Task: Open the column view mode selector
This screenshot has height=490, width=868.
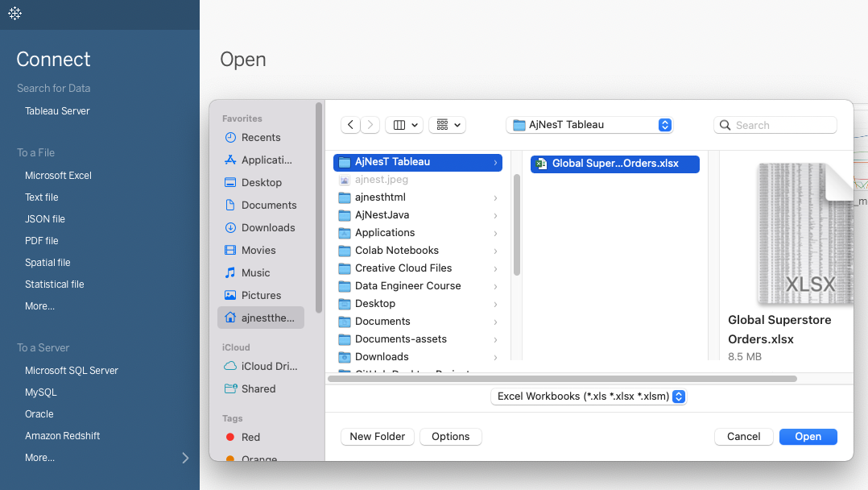Action: [403, 125]
